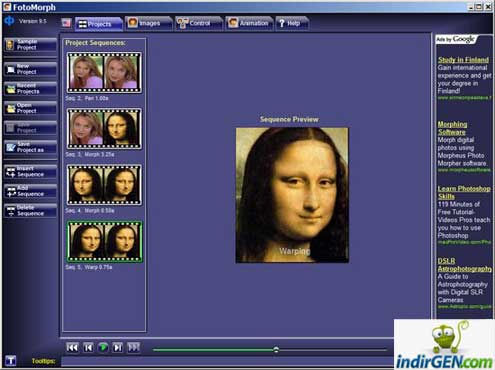Screen dimensions: 495x370
Task: Click the 'Seq 2, Pan 1.00s' caption
Action: [x=87, y=98]
